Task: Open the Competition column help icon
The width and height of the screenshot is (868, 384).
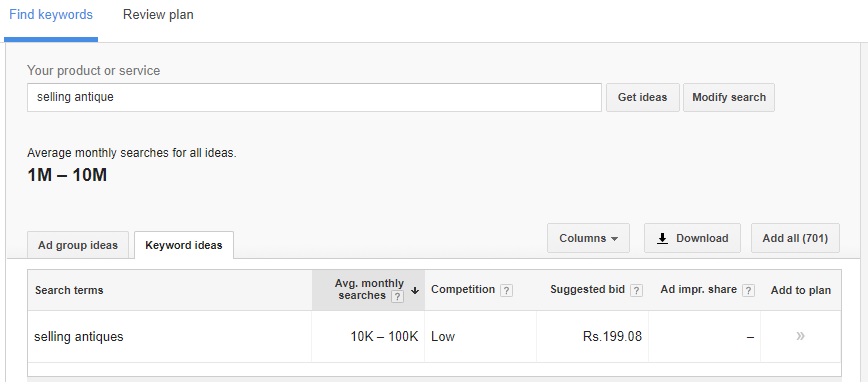Action: pos(506,290)
